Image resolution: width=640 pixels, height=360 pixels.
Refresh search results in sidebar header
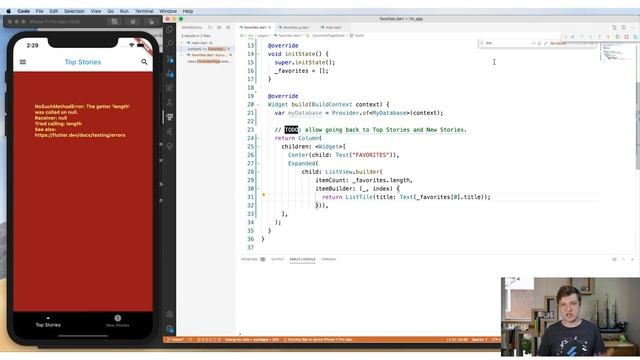pyautogui.click(x=210, y=27)
